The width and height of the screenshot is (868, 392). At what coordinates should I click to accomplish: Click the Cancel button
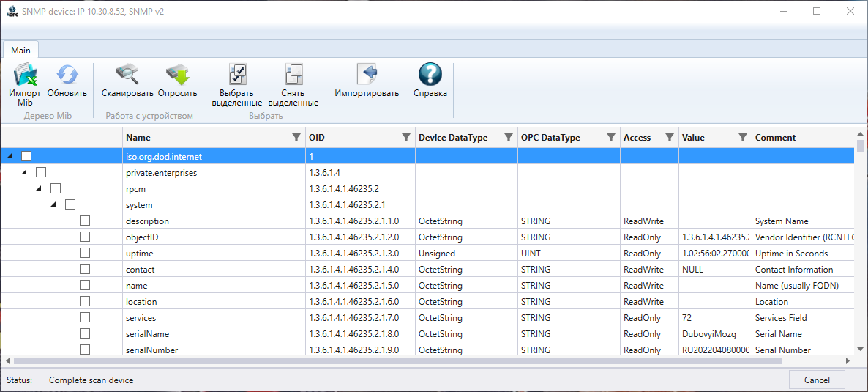[x=817, y=380]
